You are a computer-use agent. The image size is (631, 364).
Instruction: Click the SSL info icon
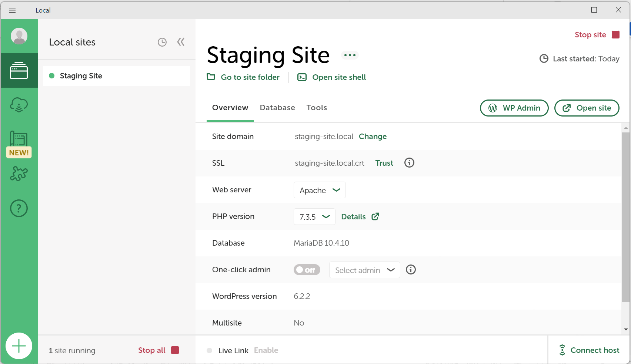(409, 163)
